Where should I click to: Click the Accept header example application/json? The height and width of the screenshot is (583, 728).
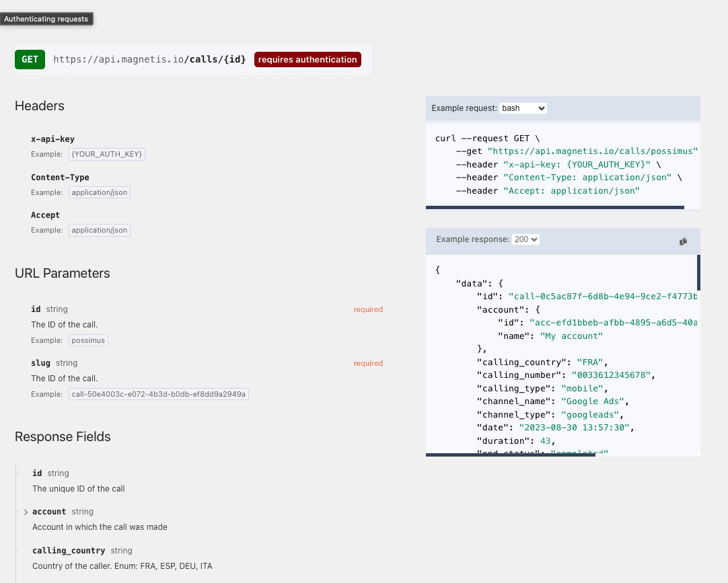100,230
